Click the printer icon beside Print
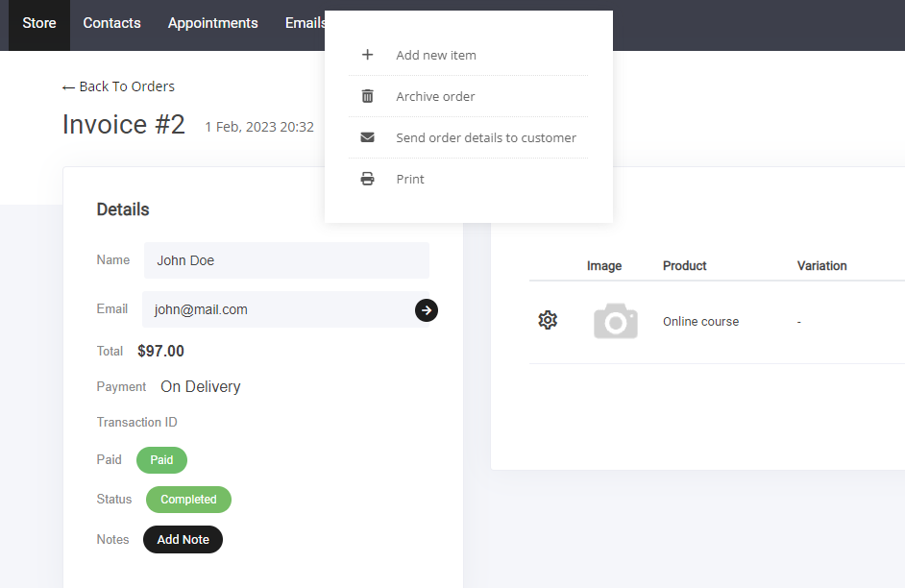 [x=367, y=179]
